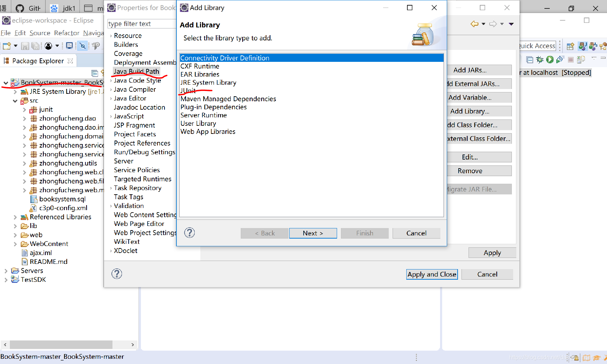Open the Source menu
Viewport: 607px width, 364px height.
(40, 33)
